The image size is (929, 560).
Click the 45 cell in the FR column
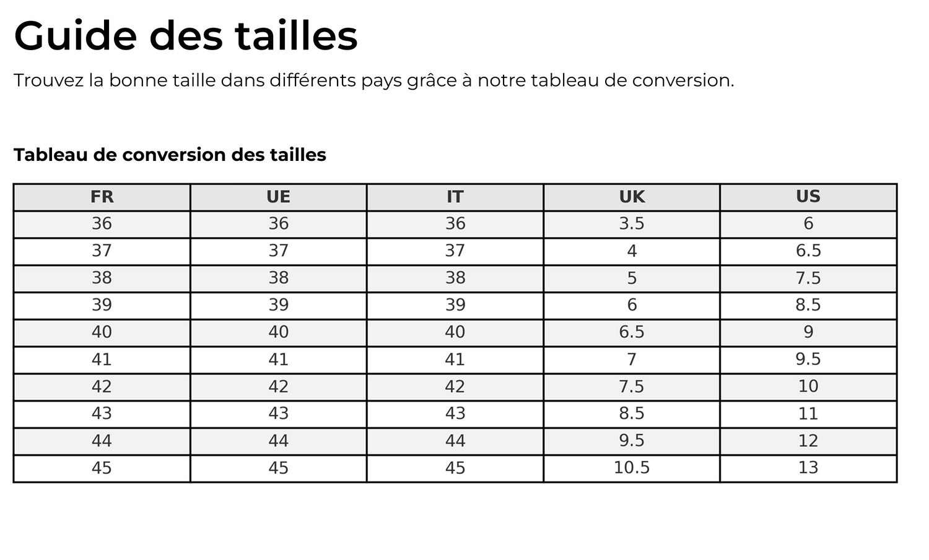(102, 468)
